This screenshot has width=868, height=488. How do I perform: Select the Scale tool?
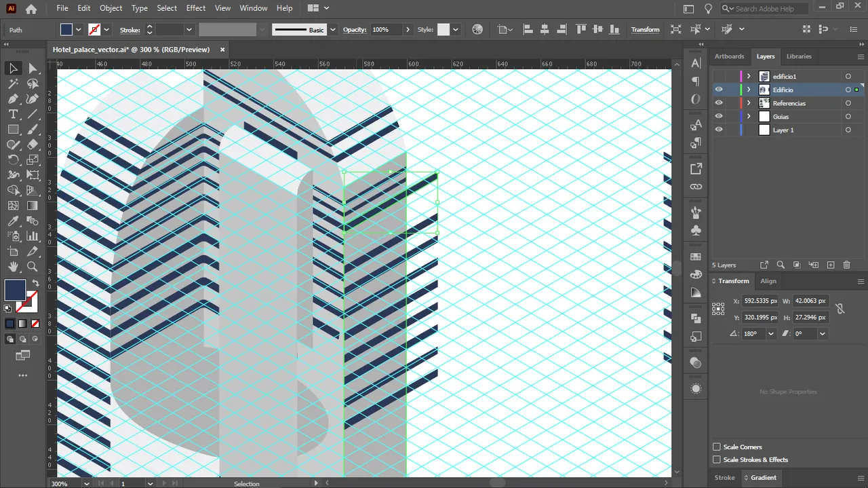33,160
